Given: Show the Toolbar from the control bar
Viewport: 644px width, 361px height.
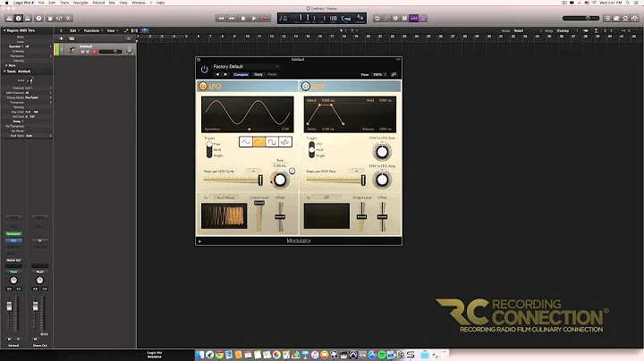Looking at the screenshot, I should click(x=28, y=18).
